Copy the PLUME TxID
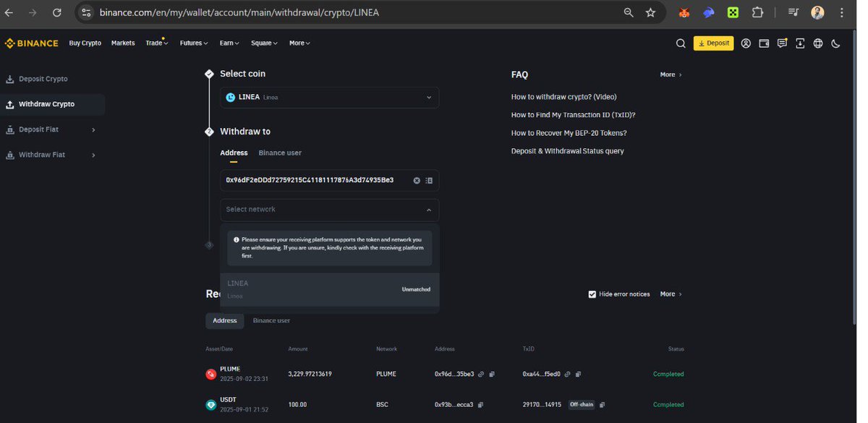This screenshot has width=868, height=423. pos(578,375)
